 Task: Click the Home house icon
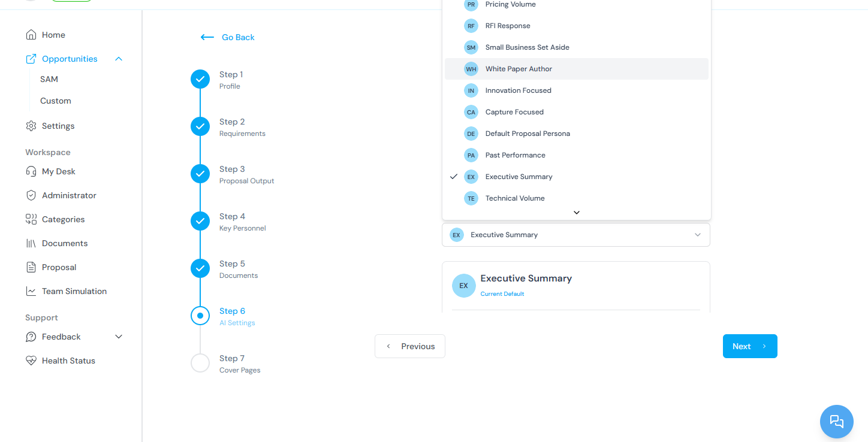[x=31, y=35]
